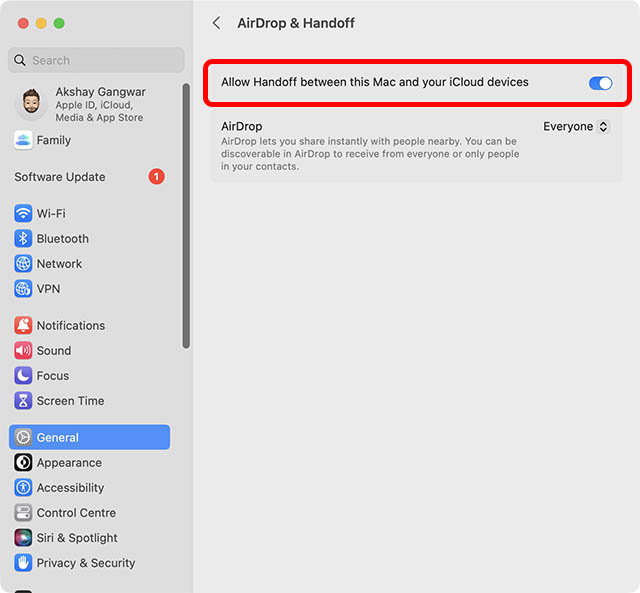Click the Family icon

(x=23, y=140)
